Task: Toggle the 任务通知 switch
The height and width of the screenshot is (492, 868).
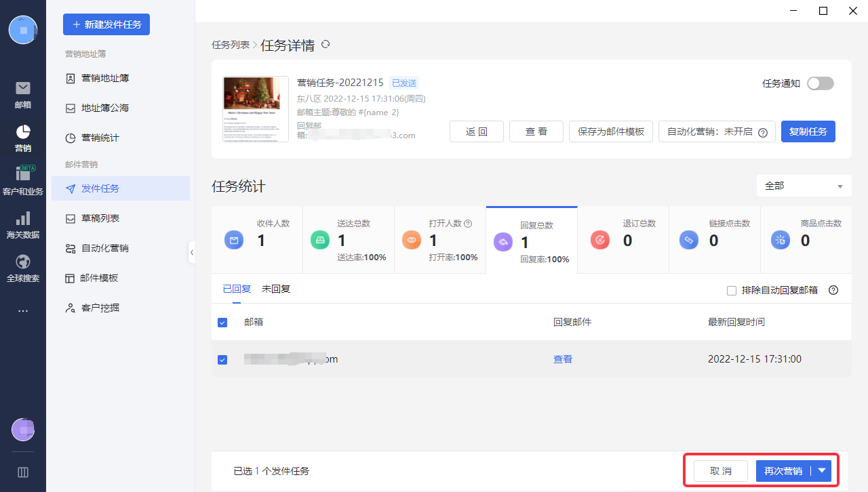Action: 820,83
